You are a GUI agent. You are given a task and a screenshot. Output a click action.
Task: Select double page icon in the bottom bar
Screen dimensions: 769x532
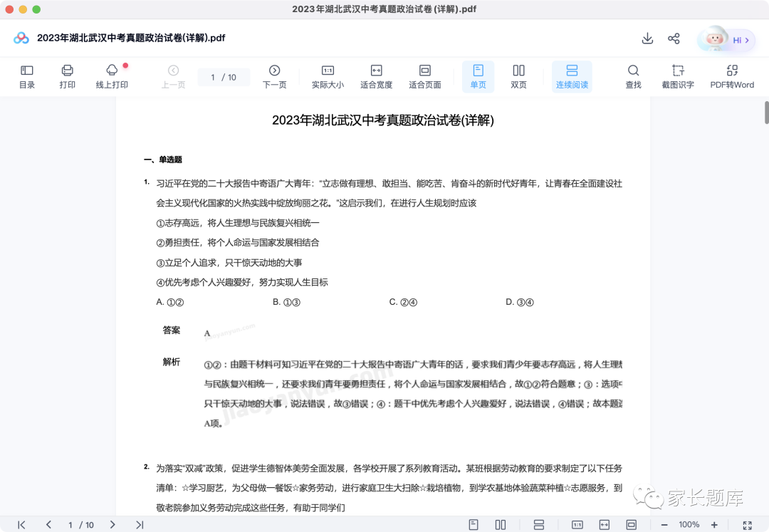(501, 525)
